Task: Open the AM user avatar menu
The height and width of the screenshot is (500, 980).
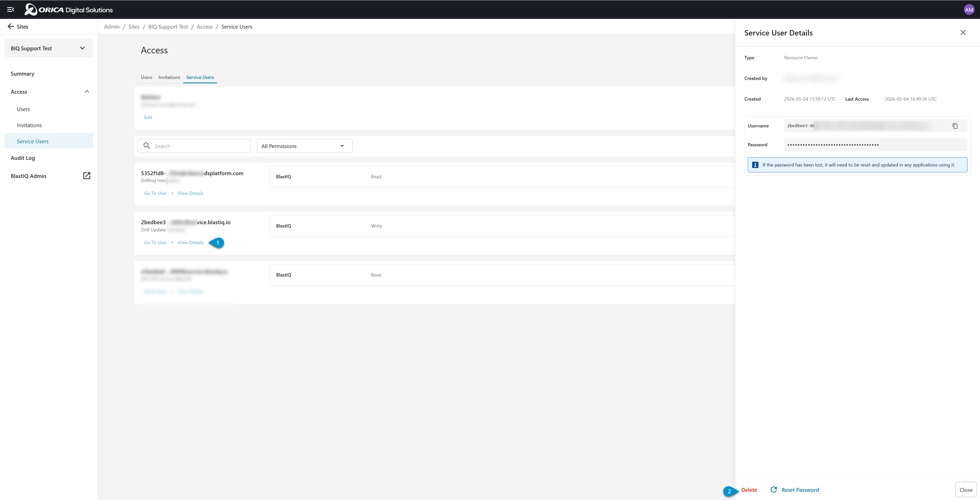Action: pos(969,9)
